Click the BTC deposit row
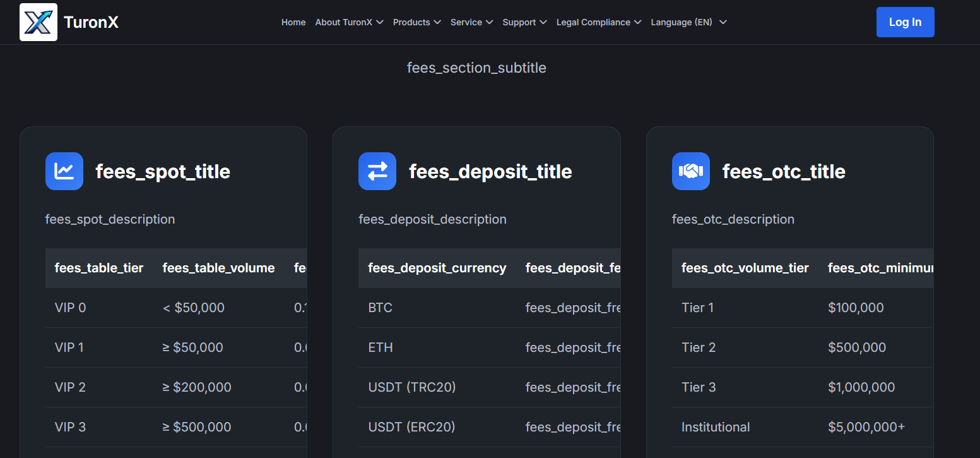The height and width of the screenshot is (458, 980). click(x=381, y=308)
